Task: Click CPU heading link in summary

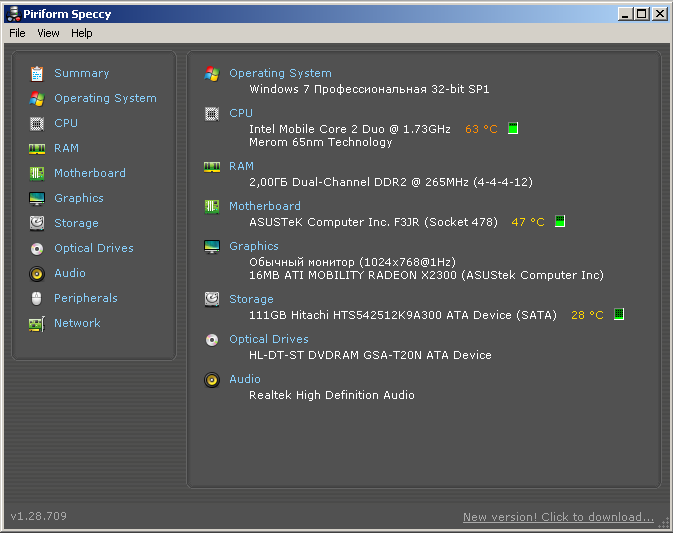Action: click(x=241, y=114)
